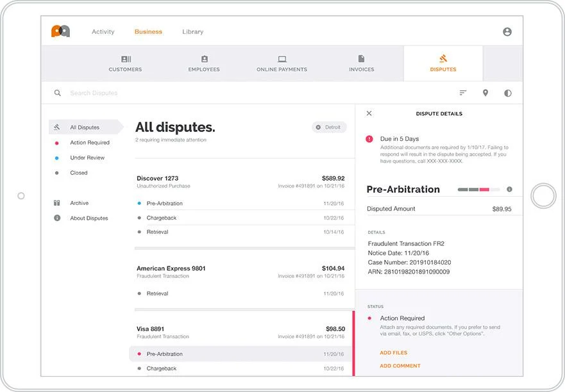Viewport: 565px width, 392px height.
Task: Click the ARN 2810198201891090009 text
Action: tap(409, 272)
